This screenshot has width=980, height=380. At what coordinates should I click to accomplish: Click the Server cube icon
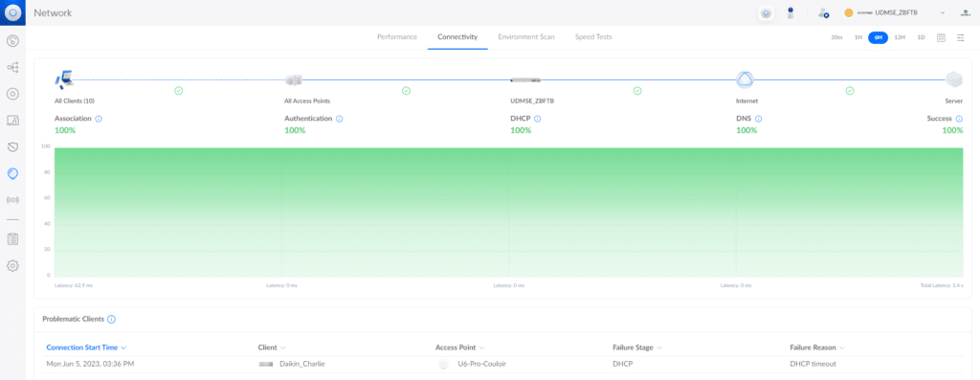click(954, 79)
